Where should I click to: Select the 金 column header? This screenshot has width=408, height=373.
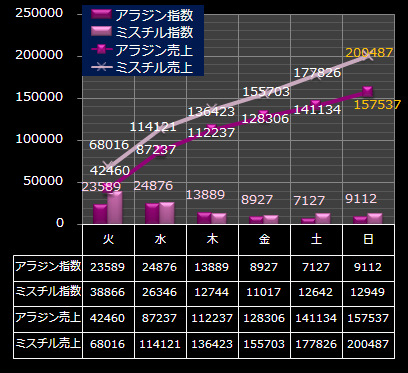(x=264, y=240)
